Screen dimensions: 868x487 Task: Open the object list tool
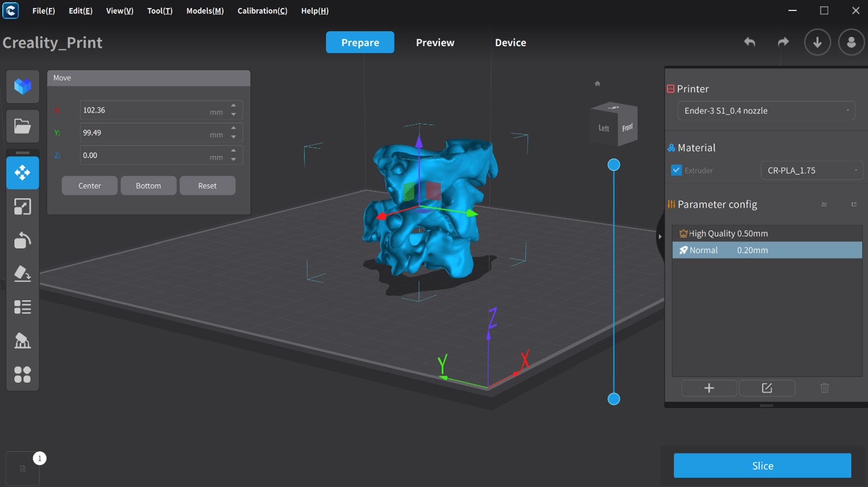(x=22, y=307)
